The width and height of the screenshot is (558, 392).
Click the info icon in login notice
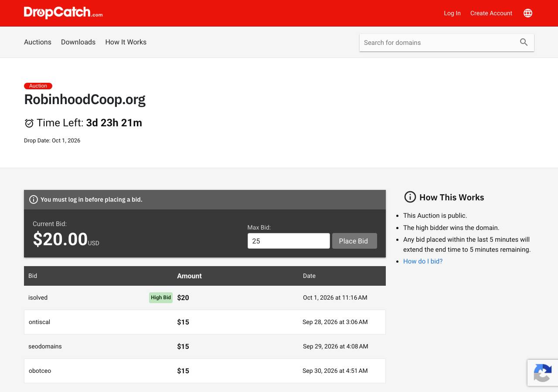[34, 199]
